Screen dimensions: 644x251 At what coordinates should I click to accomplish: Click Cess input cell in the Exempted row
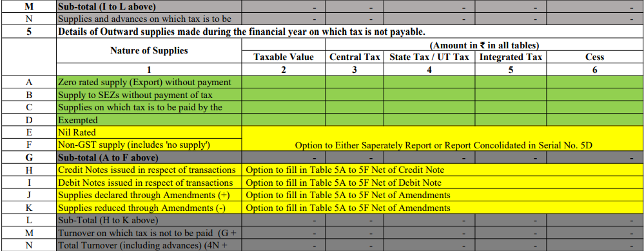595,120
